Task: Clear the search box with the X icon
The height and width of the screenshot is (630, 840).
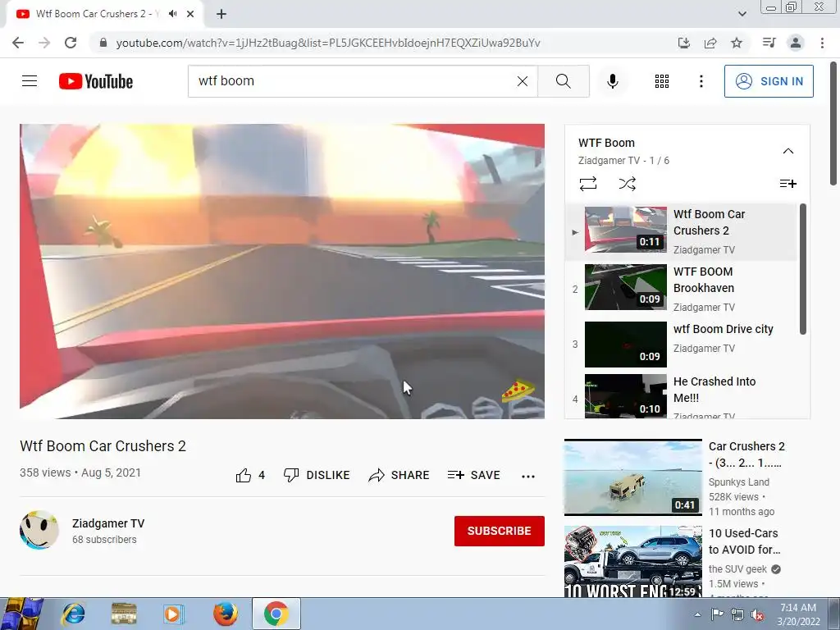Action: pos(523,81)
